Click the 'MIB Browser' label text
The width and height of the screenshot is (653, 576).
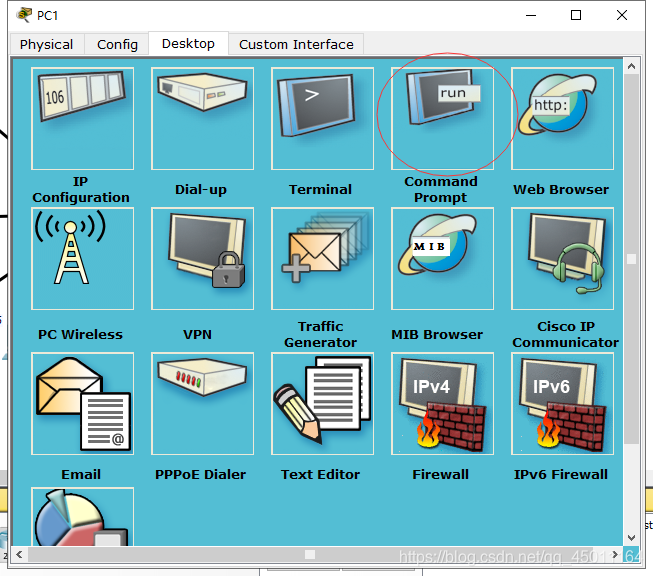coord(437,334)
